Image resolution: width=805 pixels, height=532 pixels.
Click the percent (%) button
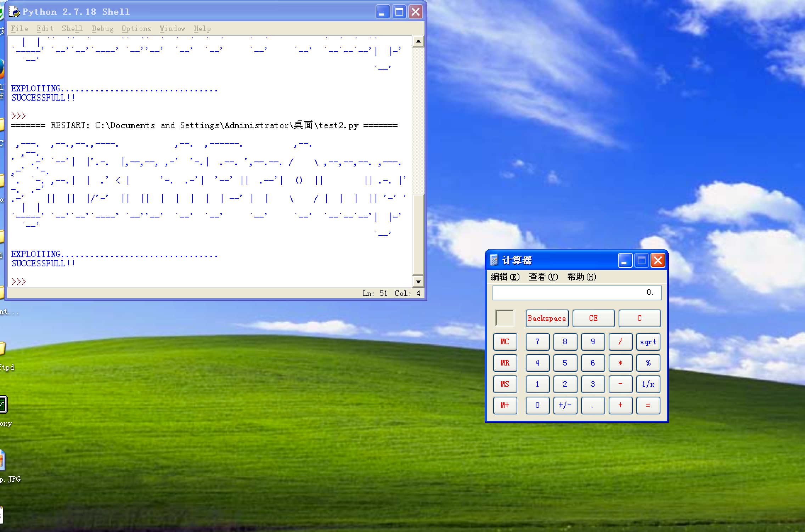point(648,363)
